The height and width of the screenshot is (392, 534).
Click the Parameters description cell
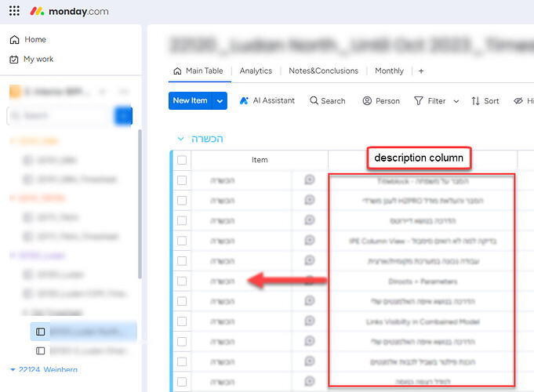(423, 281)
